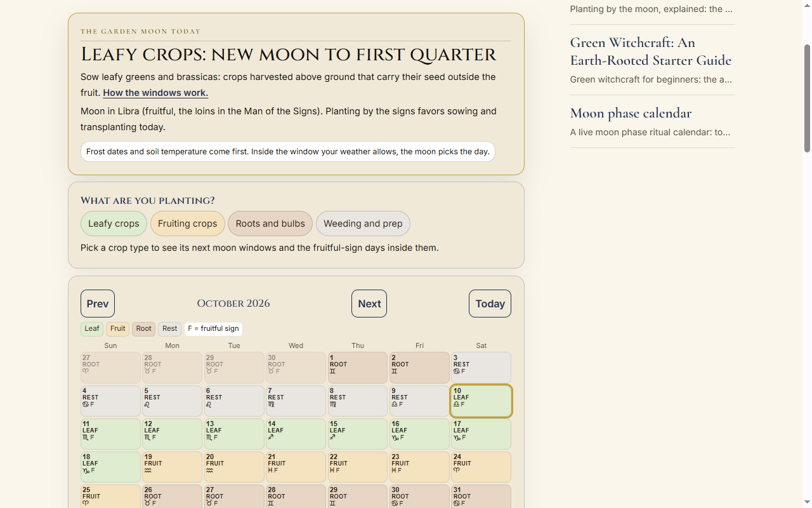
Task: Select October 2 Root day cell
Action: point(419,368)
